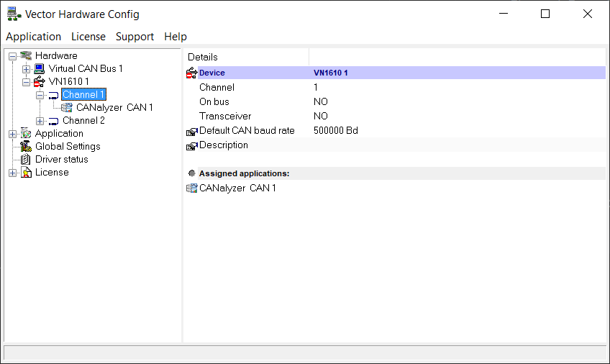Image resolution: width=610 pixels, height=364 pixels.
Task: Select Channel 2 in the tree
Action: click(83, 121)
